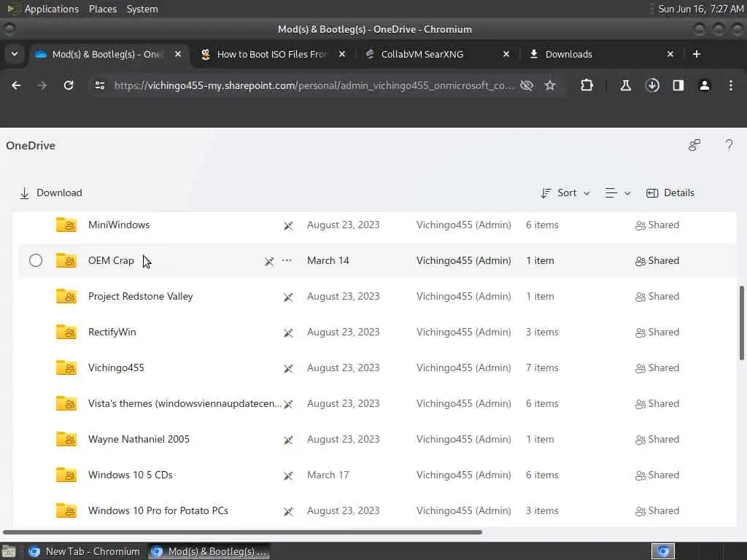Open the Applications menu
Viewport: 747px width, 560px height.
52,9
